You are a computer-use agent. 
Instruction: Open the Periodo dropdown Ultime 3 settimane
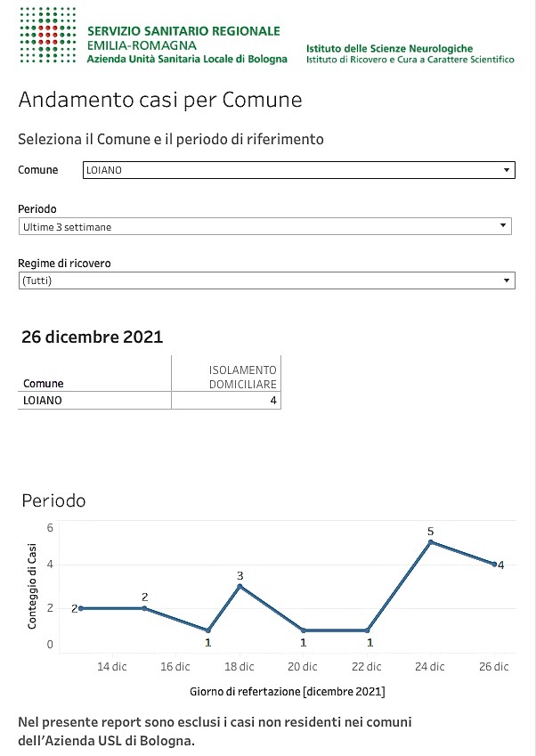coord(264,226)
